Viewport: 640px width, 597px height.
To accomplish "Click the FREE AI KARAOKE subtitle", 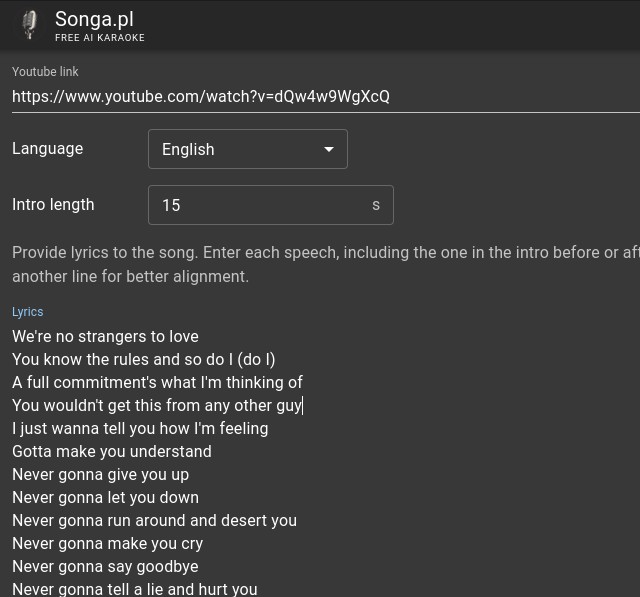I will [x=100, y=38].
